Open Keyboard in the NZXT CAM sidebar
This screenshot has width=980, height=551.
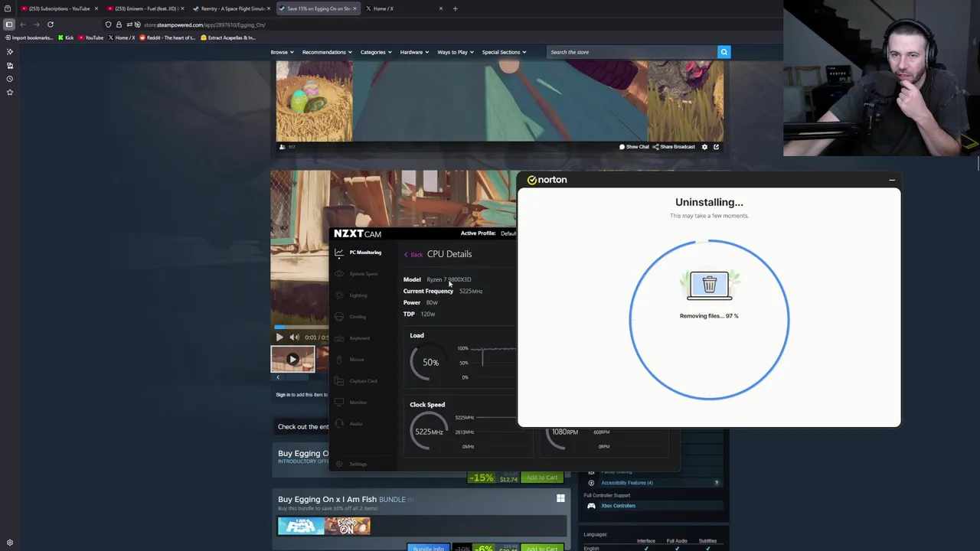tap(354, 338)
